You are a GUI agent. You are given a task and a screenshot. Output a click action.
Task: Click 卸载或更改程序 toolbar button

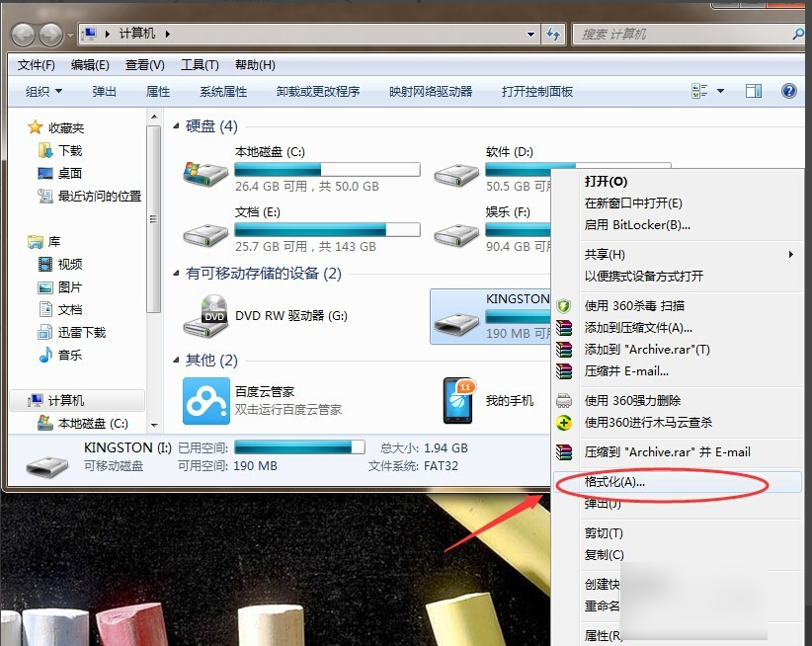pos(318,92)
